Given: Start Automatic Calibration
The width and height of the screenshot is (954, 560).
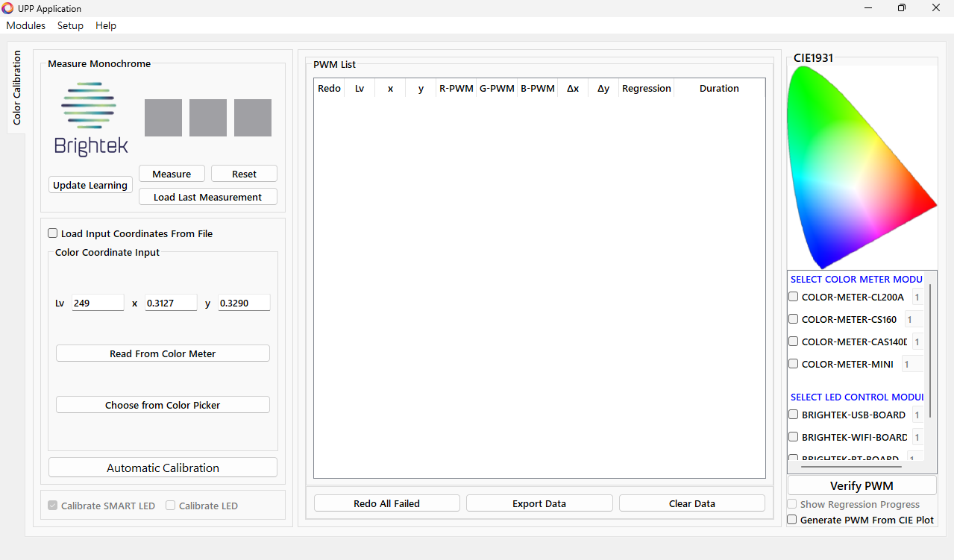Looking at the screenshot, I should tap(163, 468).
